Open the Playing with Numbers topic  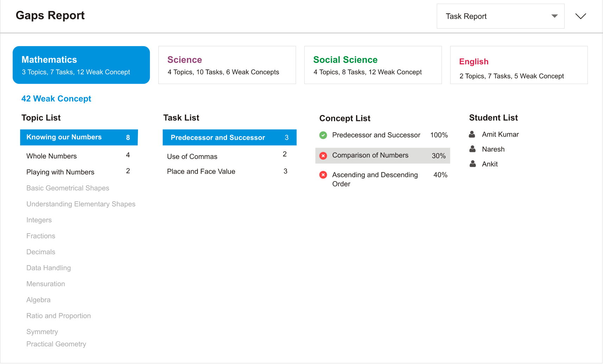click(x=60, y=172)
